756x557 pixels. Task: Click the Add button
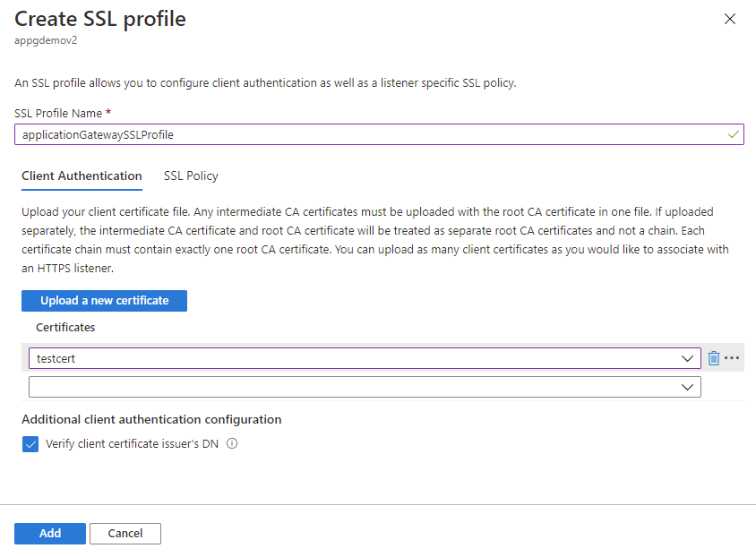49,533
